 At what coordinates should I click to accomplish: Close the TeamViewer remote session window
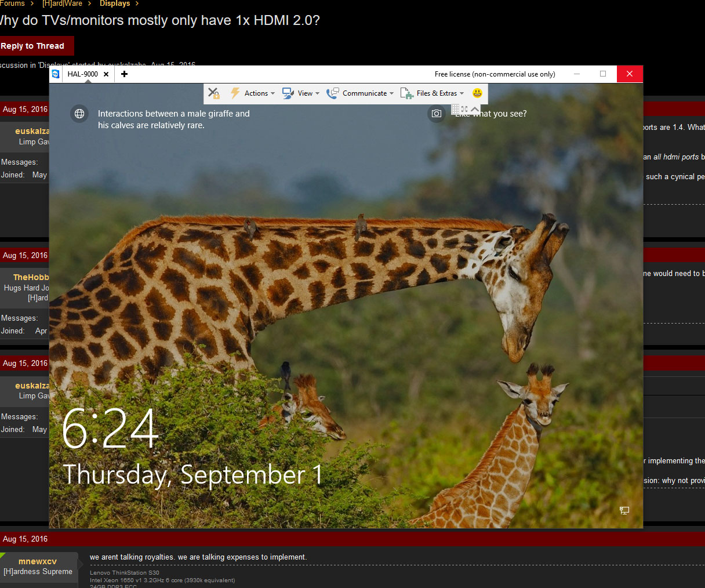coord(630,74)
